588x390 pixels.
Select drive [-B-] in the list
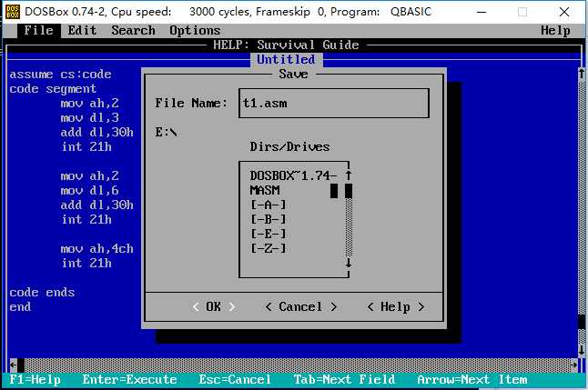[269, 219]
